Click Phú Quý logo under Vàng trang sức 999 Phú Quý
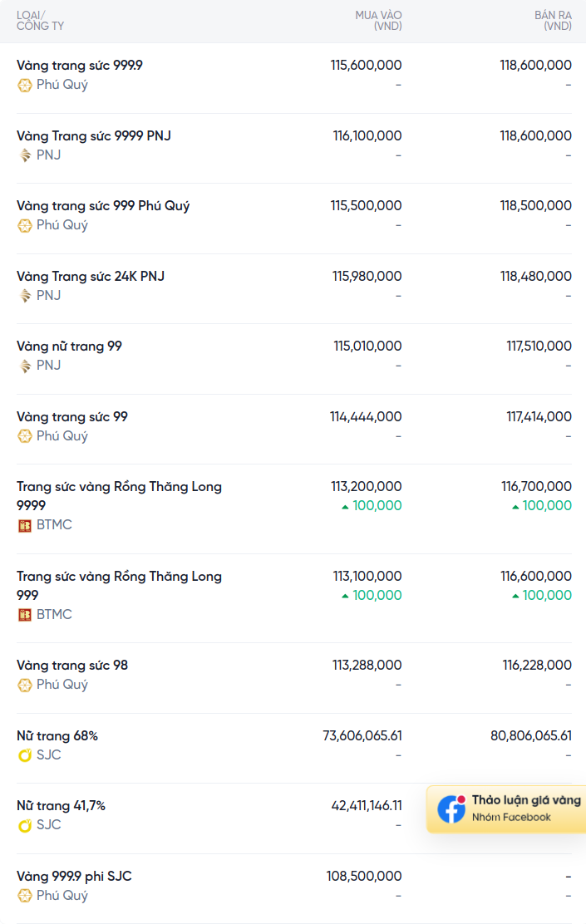The width and height of the screenshot is (586, 924). 24,226
